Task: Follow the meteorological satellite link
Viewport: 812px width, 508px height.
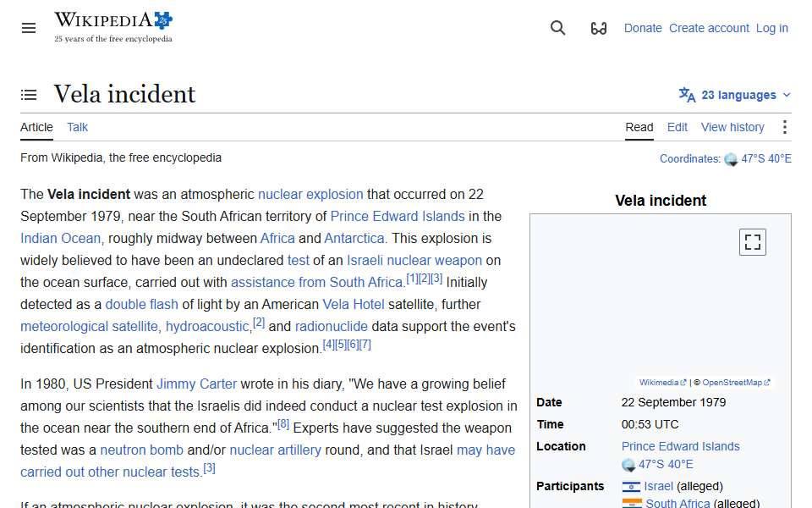Action: [89, 327]
